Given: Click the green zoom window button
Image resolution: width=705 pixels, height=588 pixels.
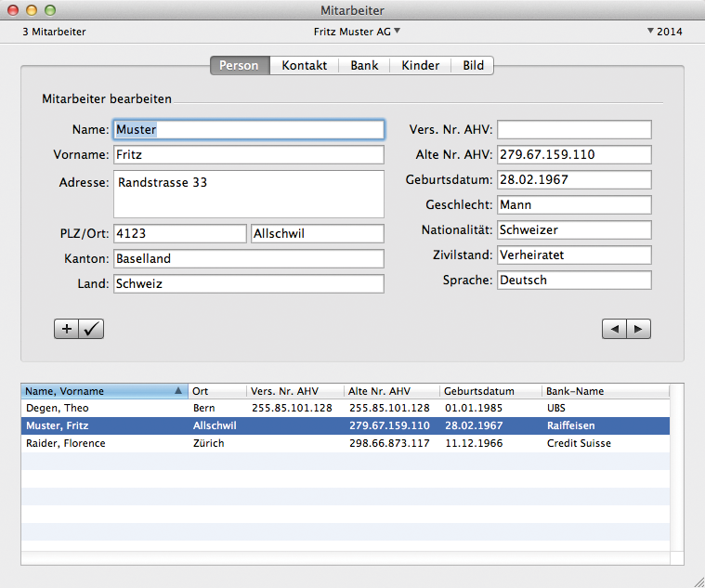Looking at the screenshot, I should [50, 10].
